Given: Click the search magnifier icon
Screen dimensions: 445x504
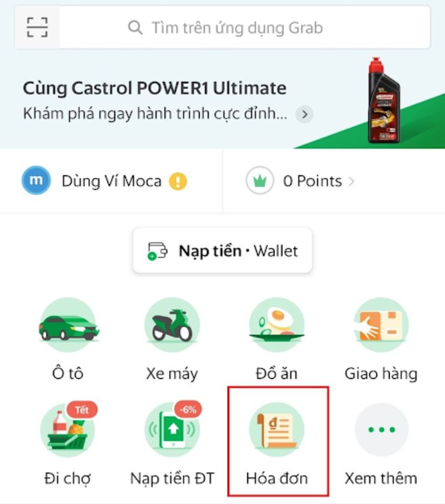Looking at the screenshot, I should point(135,27).
